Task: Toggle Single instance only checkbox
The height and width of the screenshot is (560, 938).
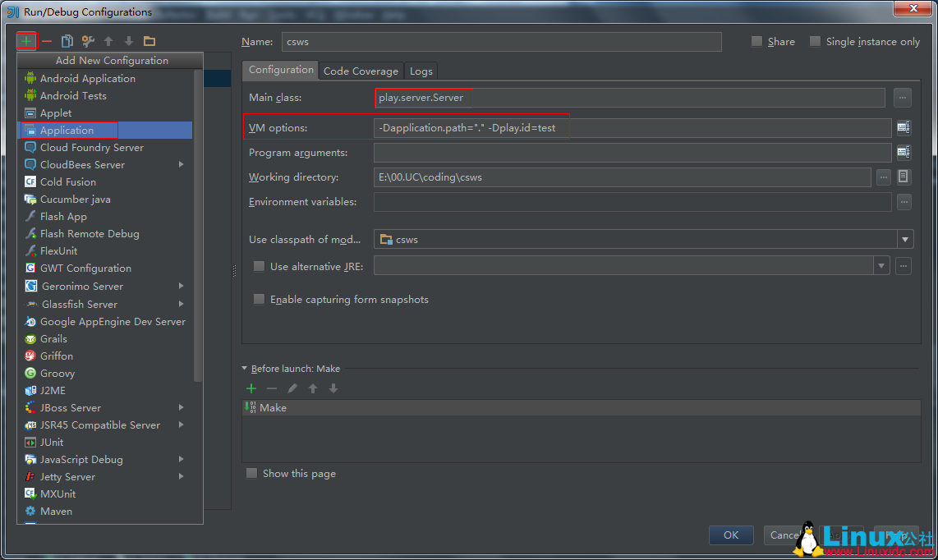Action: (815, 42)
